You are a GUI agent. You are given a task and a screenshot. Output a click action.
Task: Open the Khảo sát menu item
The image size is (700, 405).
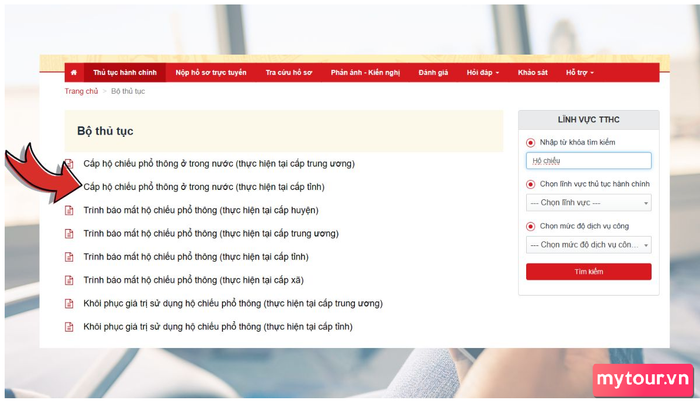(x=533, y=72)
